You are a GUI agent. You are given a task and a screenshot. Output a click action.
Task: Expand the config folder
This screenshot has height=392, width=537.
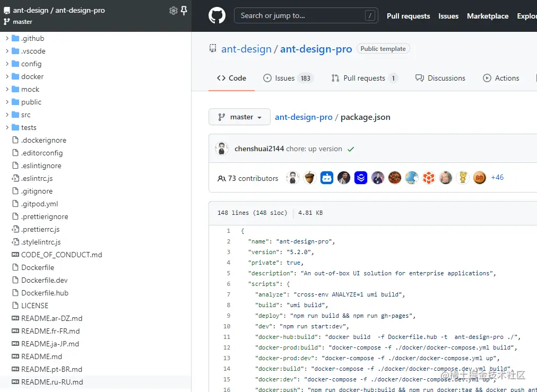coord(7,64)
